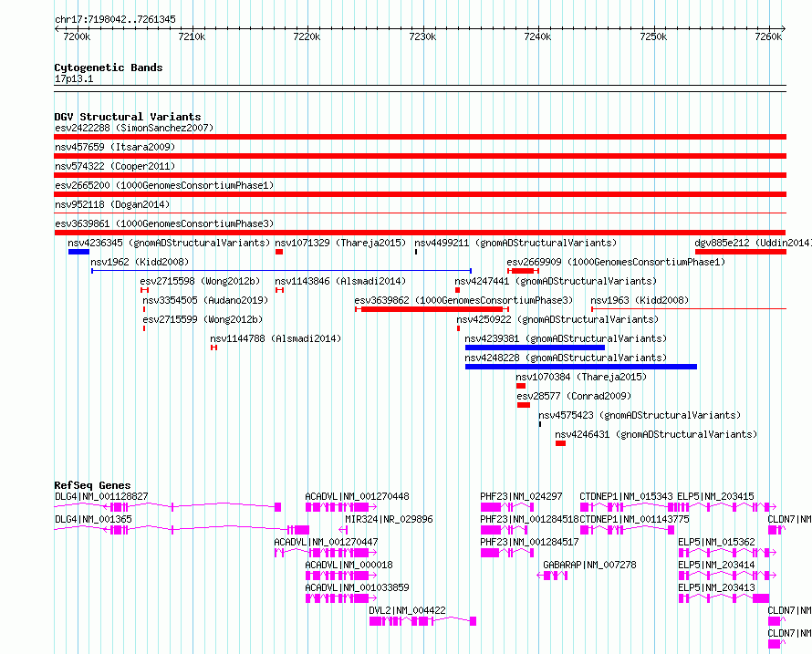Click ACADVL|NM_001270447 transcript label
812x654 pixels.
click(326, 542)
